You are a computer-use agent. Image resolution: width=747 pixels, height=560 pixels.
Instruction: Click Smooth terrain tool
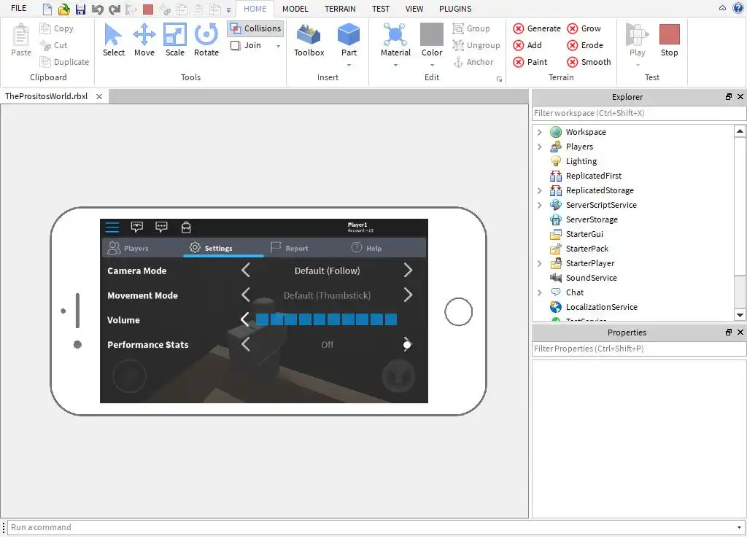589,62
